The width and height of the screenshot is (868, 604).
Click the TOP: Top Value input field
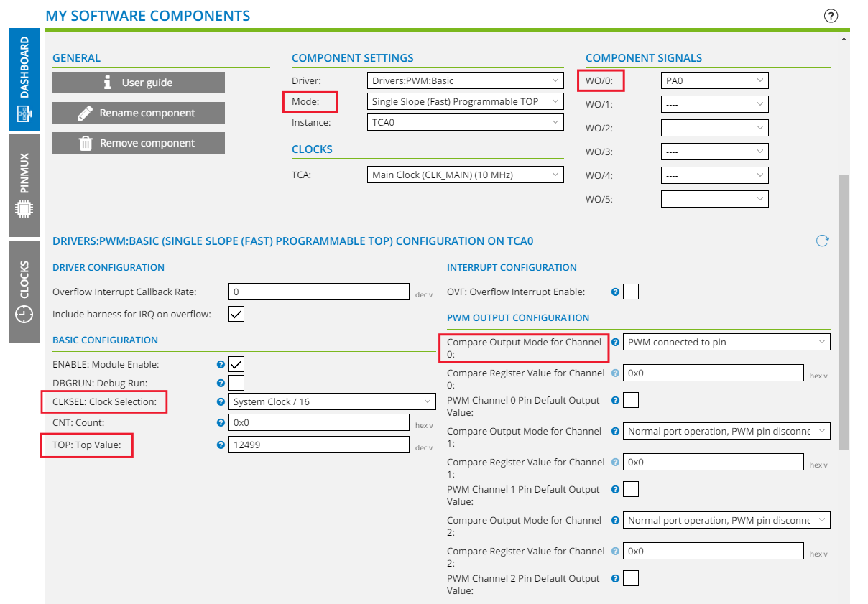coord(319,445)
